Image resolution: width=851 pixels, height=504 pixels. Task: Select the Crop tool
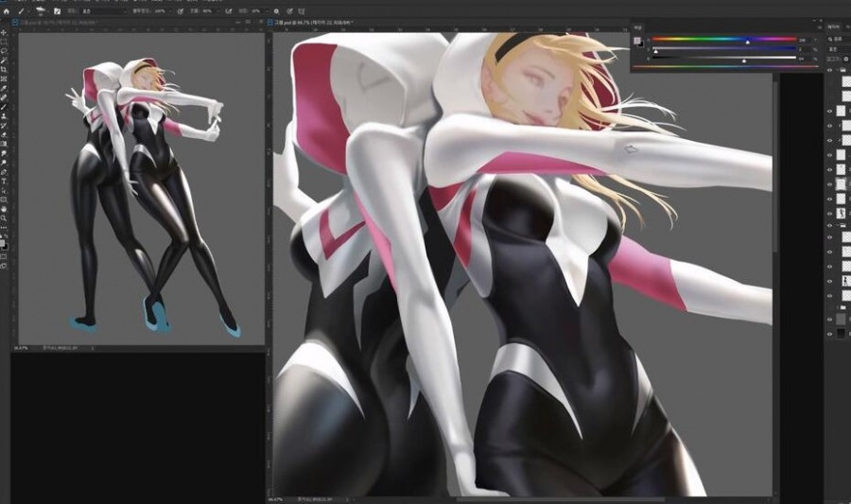click(4, 69)
